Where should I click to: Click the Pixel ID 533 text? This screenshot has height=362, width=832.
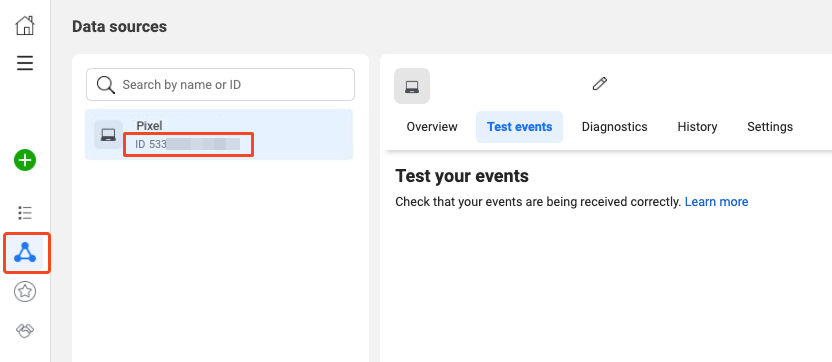click(x=188, y=144)
